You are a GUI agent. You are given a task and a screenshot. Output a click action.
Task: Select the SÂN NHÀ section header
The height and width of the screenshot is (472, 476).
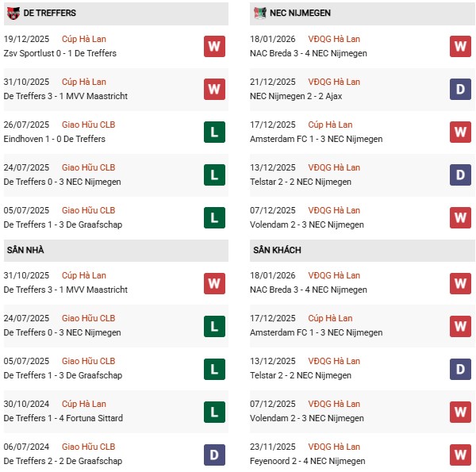tap(27, 251)
